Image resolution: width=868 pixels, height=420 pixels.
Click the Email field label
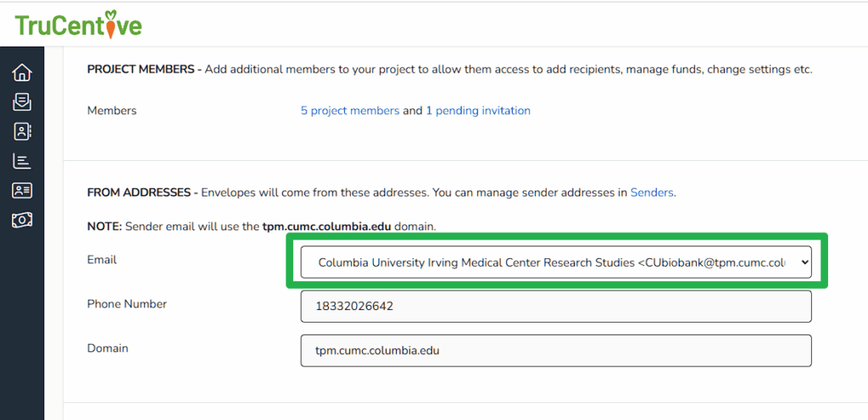coord(102,260)
